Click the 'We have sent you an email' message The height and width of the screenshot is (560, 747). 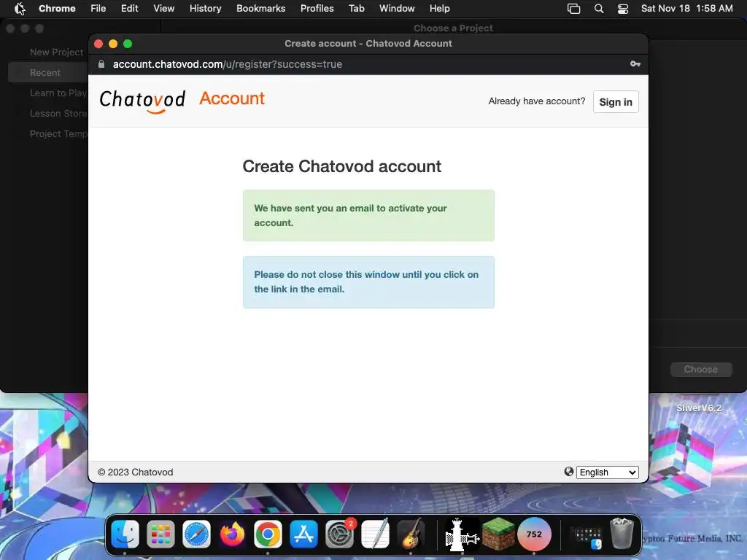[x=368, y=215]
